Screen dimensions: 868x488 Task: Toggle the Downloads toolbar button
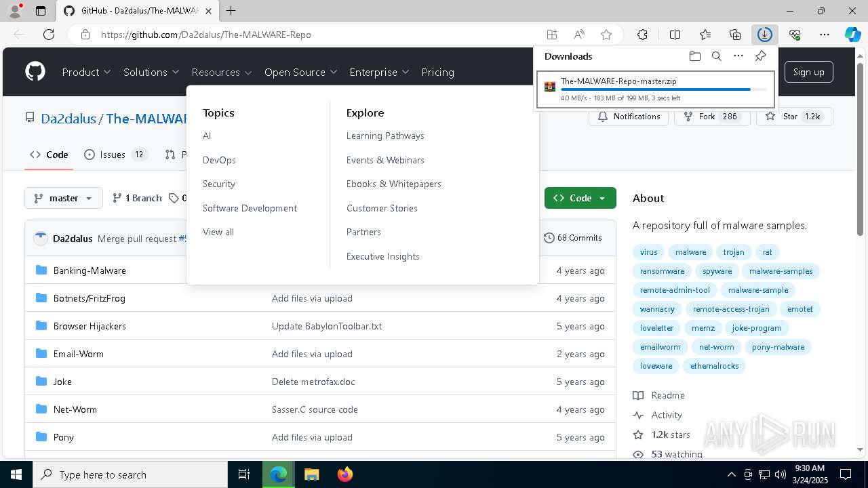point(765,35)
